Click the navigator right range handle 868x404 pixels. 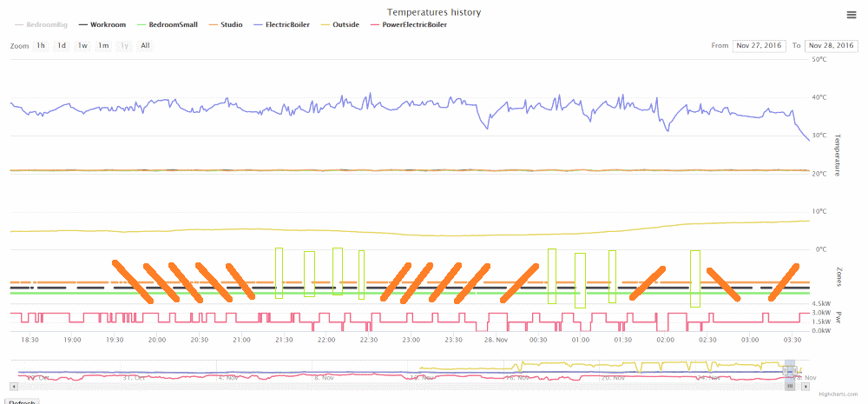(x=795, y=369)
